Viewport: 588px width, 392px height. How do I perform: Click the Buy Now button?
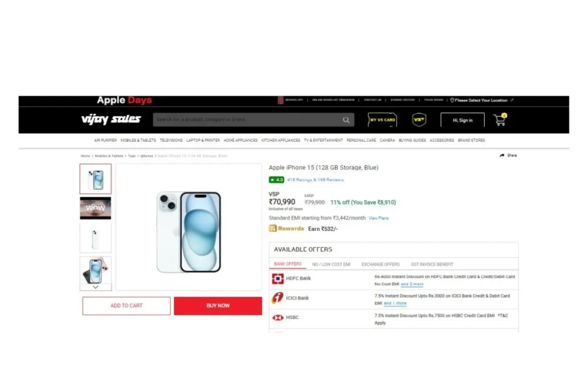click(218, 306)
